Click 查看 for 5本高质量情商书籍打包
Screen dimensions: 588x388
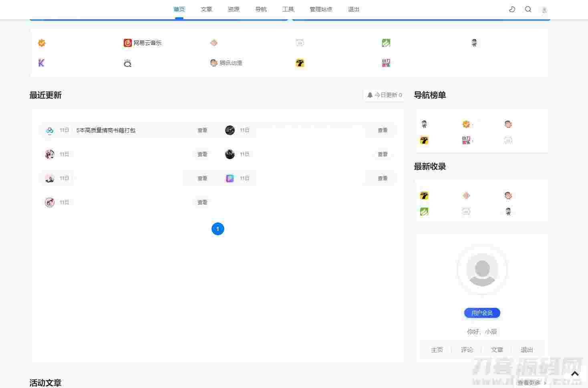[202, 130]
